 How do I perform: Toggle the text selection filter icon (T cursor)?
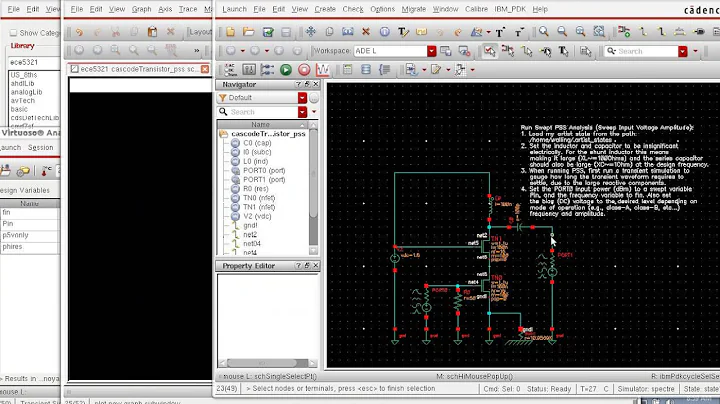pos(563,51)
